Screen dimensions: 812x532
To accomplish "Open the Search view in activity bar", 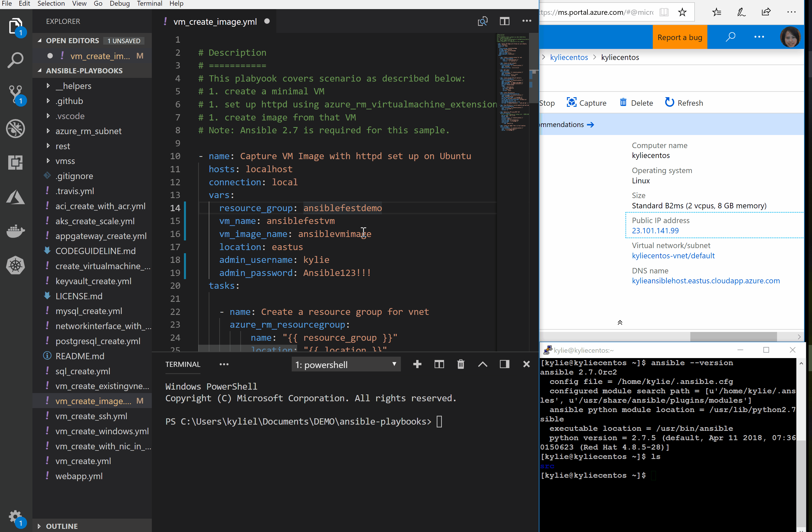I will pyautogui.click(x=16, y=60).
